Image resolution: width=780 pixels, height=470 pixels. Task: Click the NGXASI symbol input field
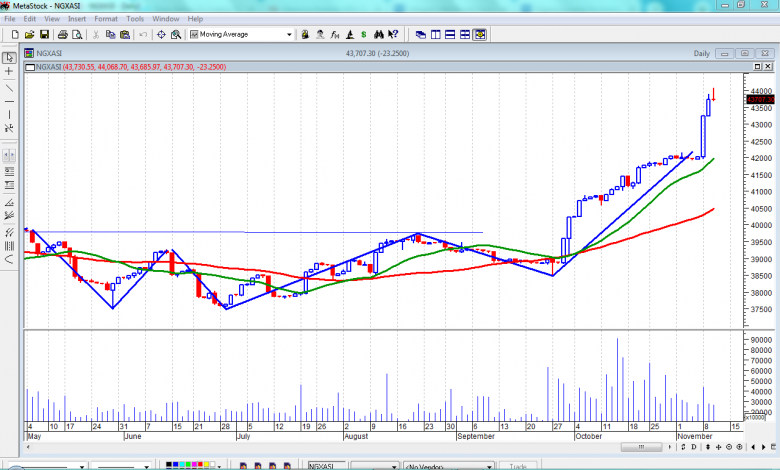326,466
